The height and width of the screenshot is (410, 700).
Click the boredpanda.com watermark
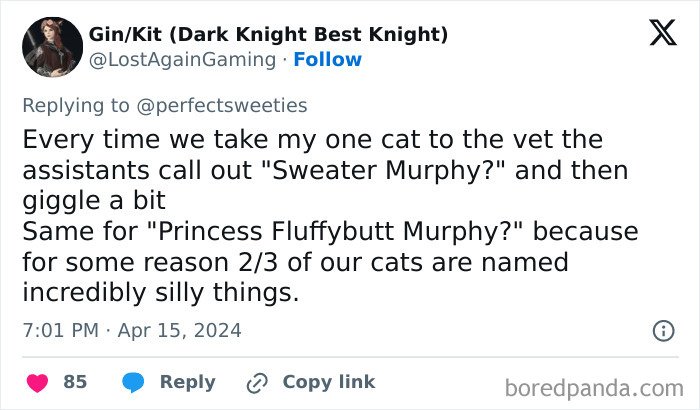click(x=594, y=387)
